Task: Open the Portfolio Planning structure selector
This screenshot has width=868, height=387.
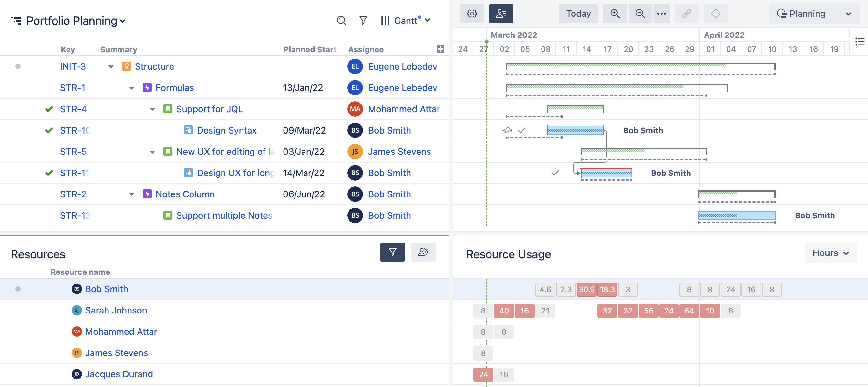Action: coord(123,21)
